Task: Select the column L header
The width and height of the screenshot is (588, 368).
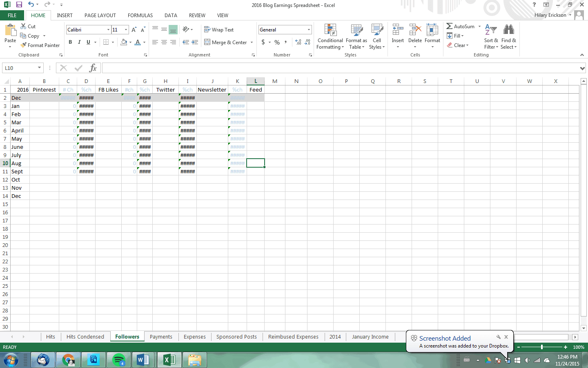Action: 256,81
